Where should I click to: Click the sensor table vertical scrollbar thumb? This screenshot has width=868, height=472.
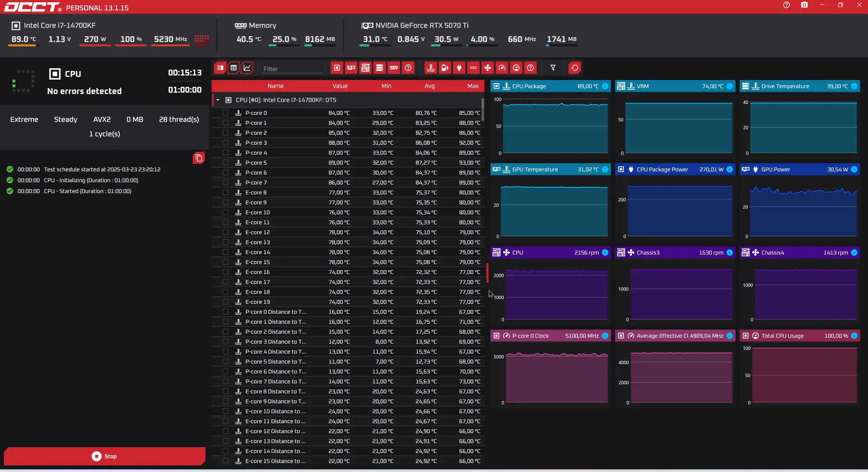click(x=482, y=109)
